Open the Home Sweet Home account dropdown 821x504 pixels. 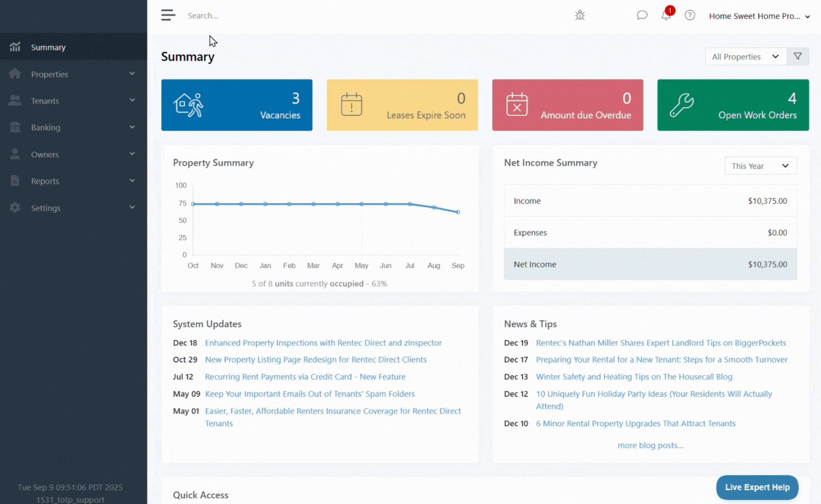[x=759, y=16]
